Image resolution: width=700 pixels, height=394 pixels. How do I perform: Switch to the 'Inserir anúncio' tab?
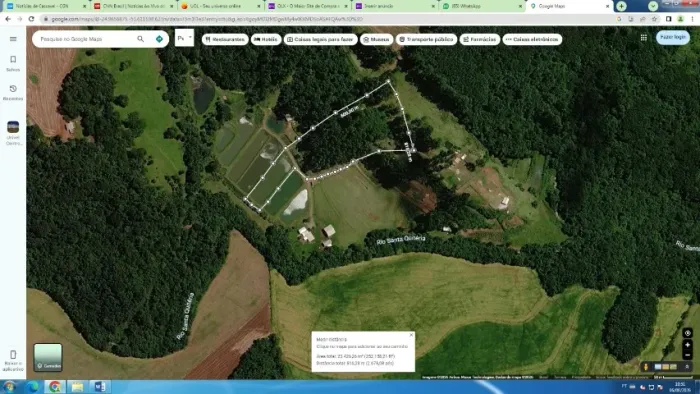tap(394, 6)
